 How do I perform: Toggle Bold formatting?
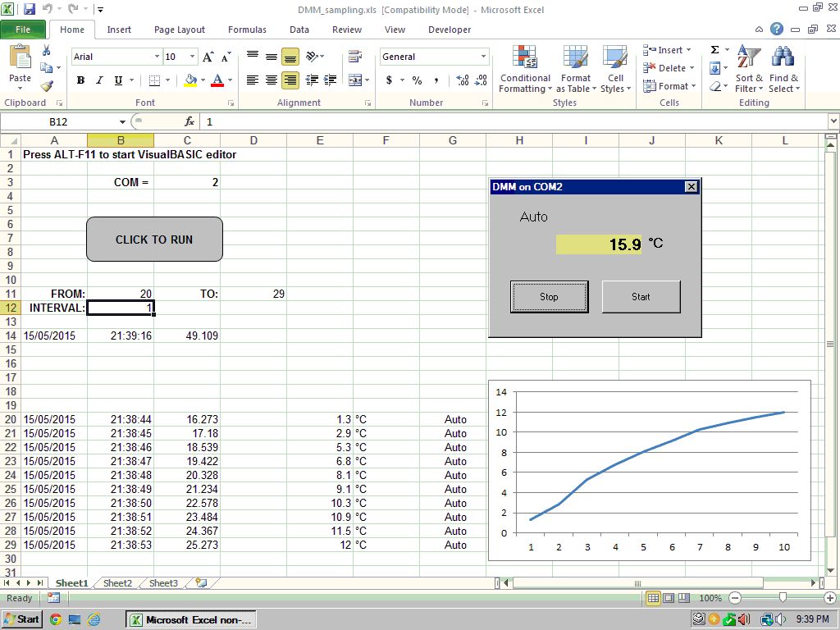click(80, 80)
